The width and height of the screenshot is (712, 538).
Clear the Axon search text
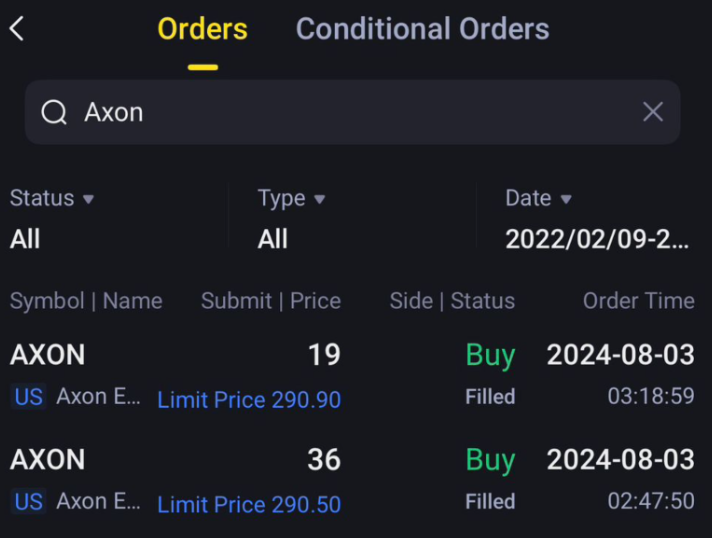pyautogui.click(x=653, y=112)
